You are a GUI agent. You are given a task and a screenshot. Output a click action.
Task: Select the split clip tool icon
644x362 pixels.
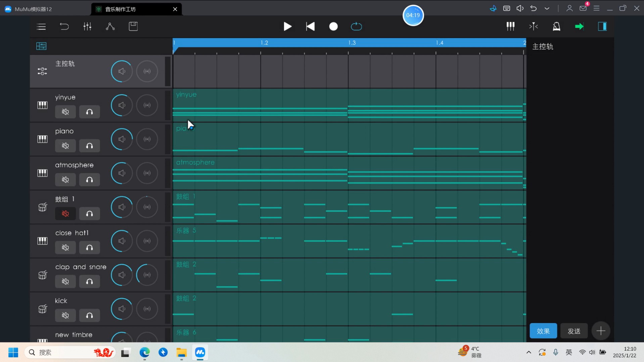534,26
